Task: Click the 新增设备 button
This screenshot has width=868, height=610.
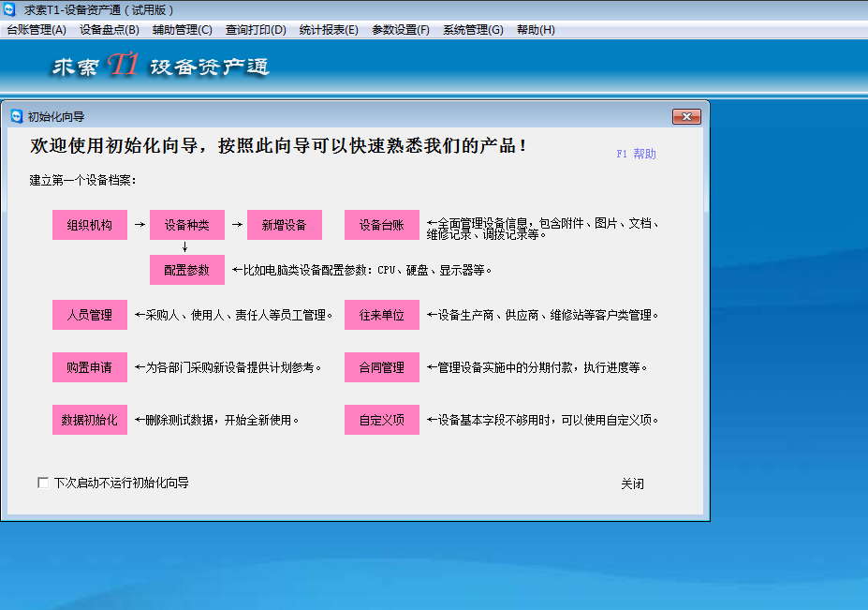Action: 285,225
